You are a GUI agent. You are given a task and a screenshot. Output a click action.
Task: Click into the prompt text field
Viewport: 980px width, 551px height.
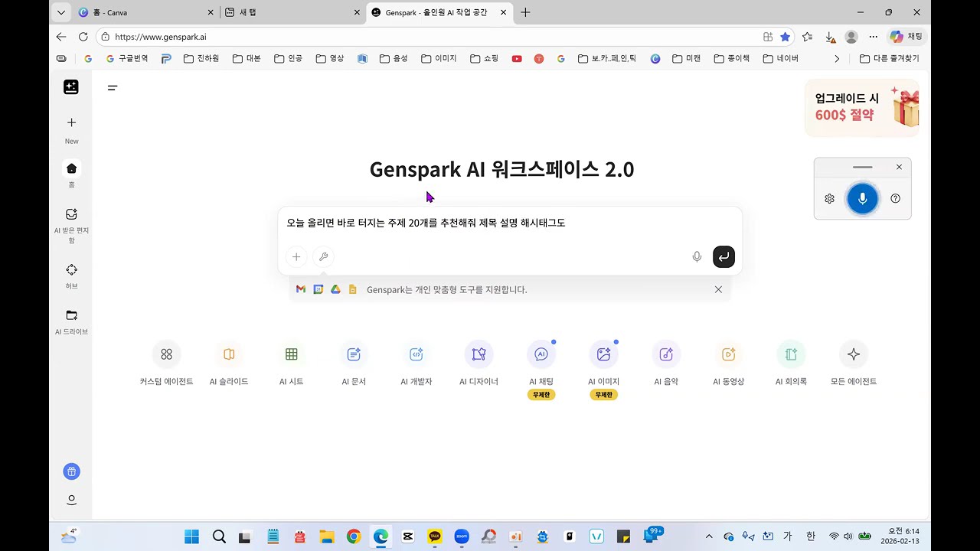(x=510, y=223)
